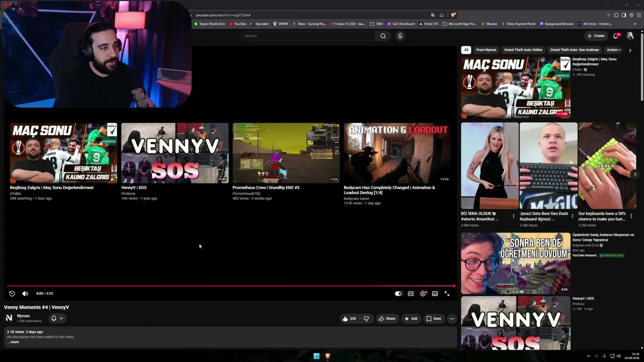This screenshot has width=644, height=362.
Task: Toggle the autoplay switch in the player
Action: click(398, 294)
